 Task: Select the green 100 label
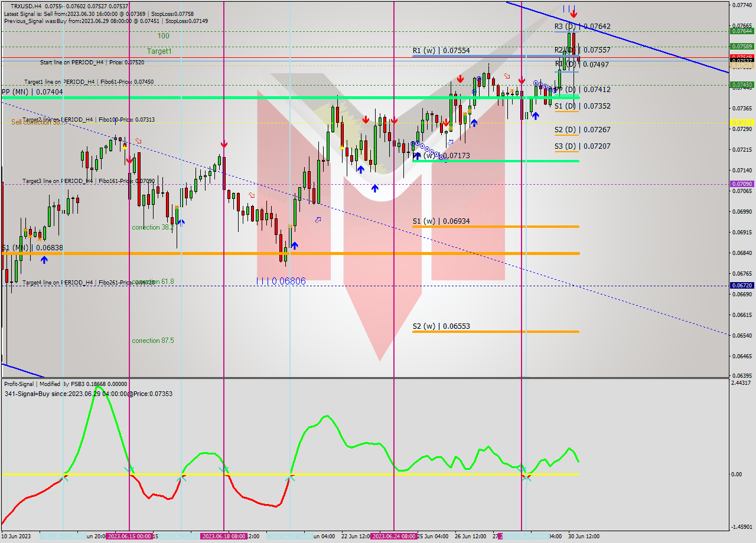(x=163, y=36)
